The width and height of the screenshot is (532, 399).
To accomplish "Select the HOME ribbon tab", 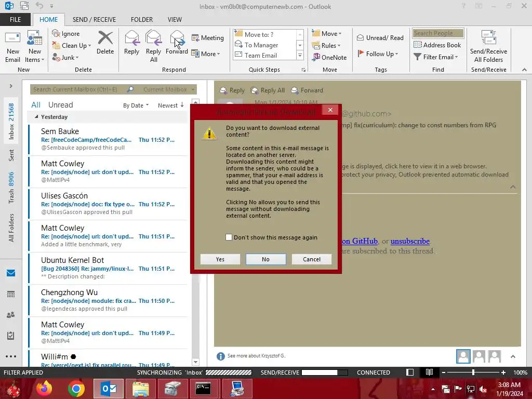I will coord(48,20).
